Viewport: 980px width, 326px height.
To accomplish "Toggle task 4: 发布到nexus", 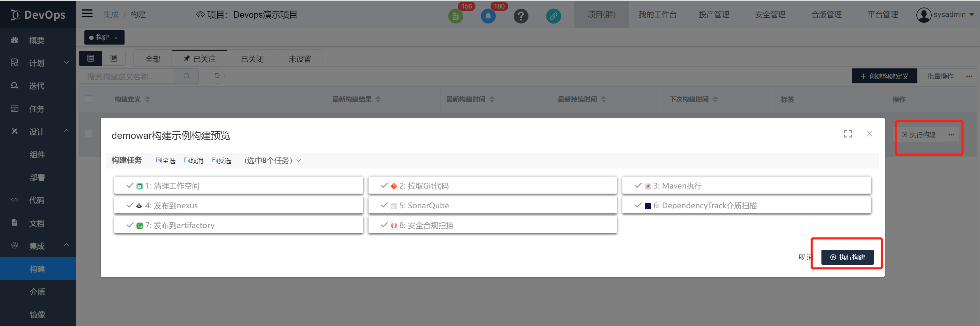I will pyautogui.click(x=239, y=205).
